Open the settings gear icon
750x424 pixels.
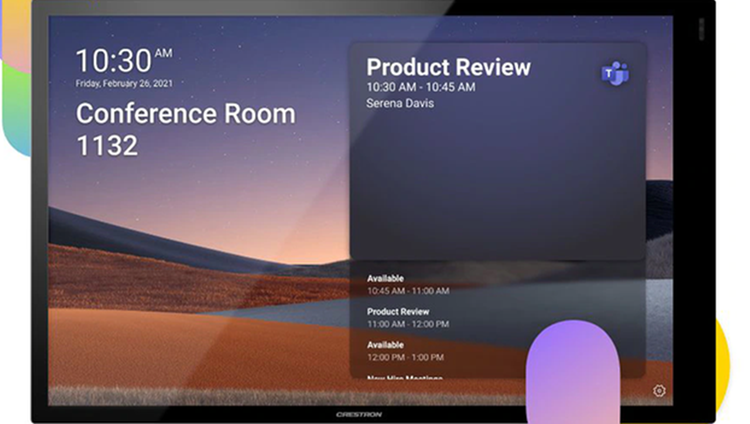(659, 391)
